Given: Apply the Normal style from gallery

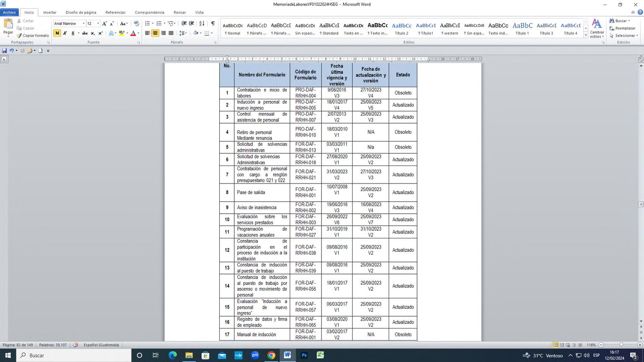Looking at the screenshot, I should 233,28.
